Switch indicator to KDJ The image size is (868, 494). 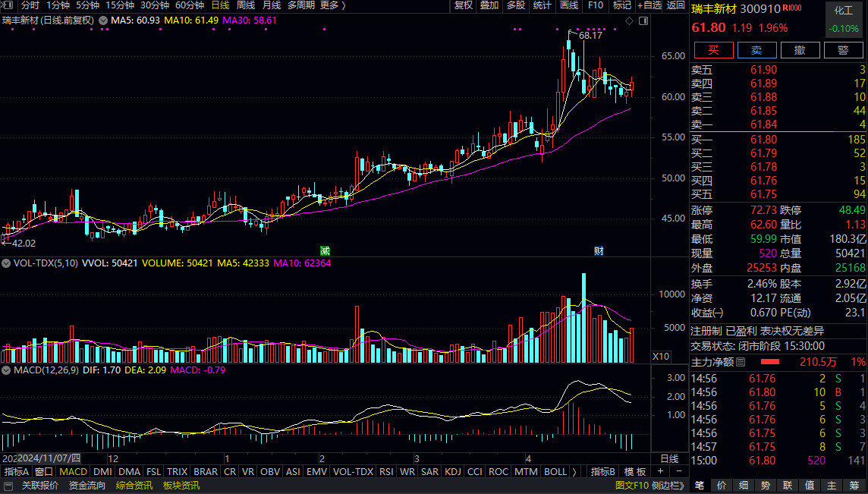pos(453,472)
